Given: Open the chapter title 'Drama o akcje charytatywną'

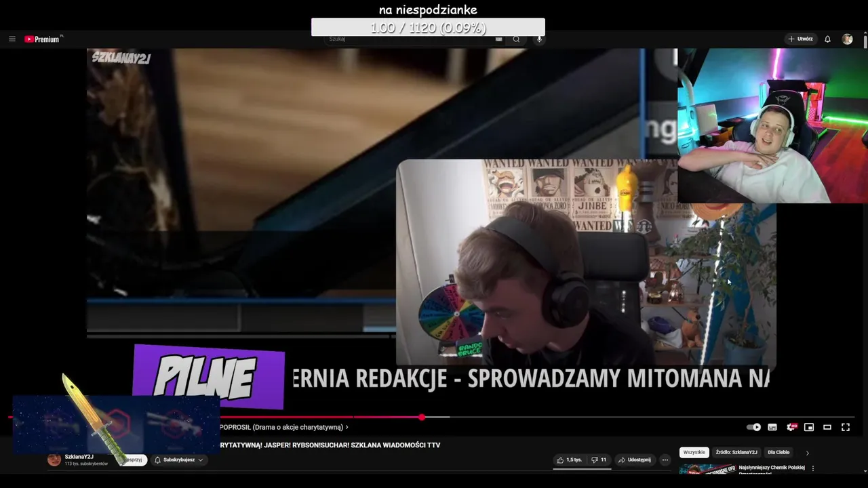Looking at the screenshot, I should tap(284, 427).
